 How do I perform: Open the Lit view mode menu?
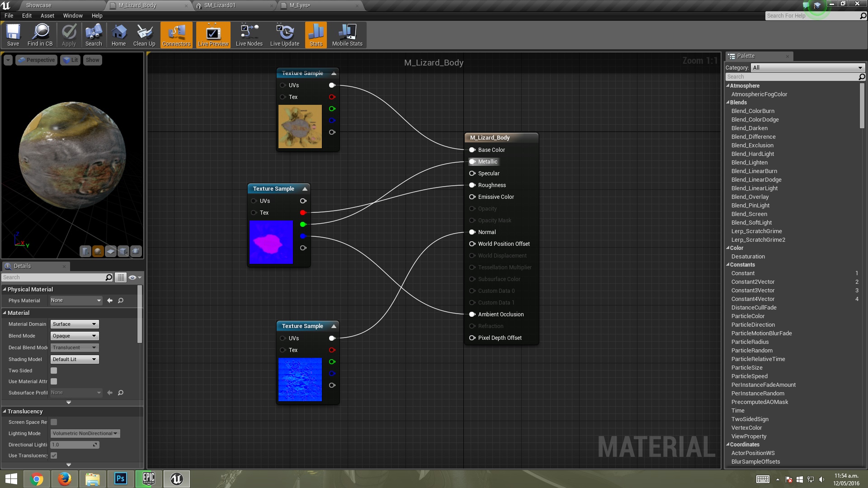tap(70, 60)
